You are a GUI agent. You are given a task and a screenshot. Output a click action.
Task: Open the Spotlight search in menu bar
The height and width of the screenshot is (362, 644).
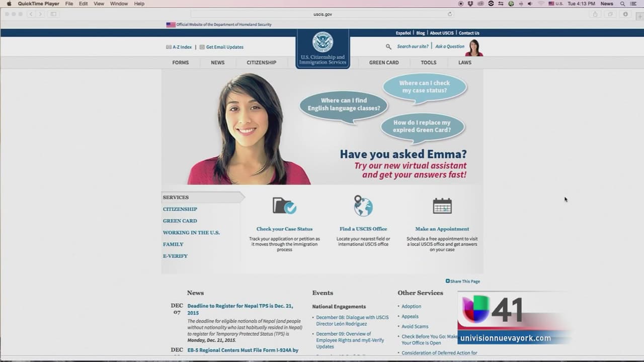[622, 4]
